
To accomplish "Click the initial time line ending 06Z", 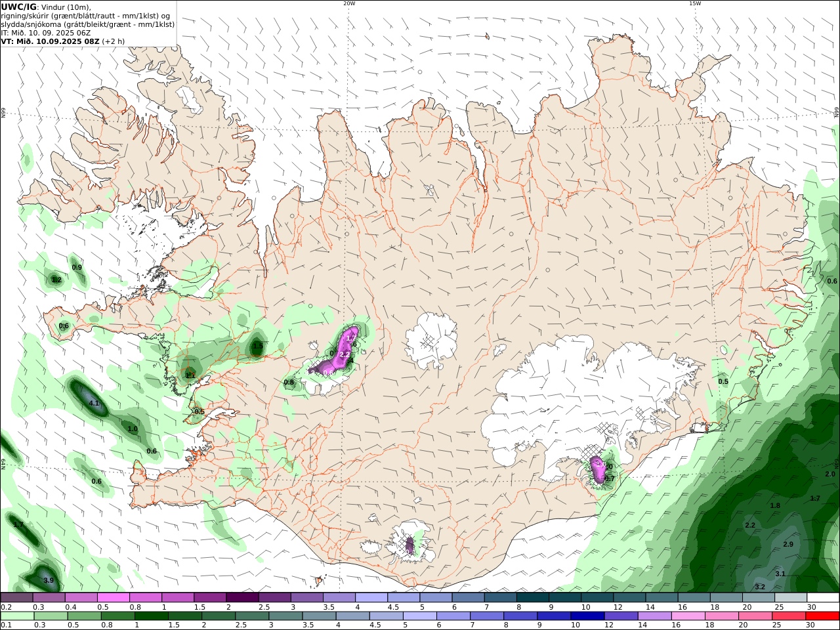I will [46, 33].
